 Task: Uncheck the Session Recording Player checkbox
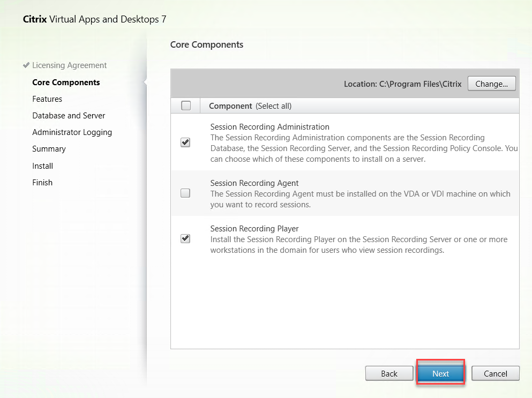tap(185, 238)
